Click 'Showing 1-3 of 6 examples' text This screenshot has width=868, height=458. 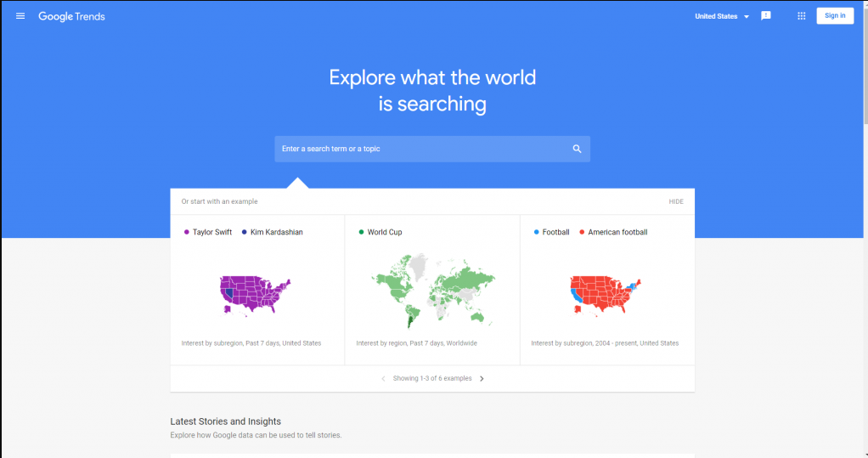(x=432, y=379)
